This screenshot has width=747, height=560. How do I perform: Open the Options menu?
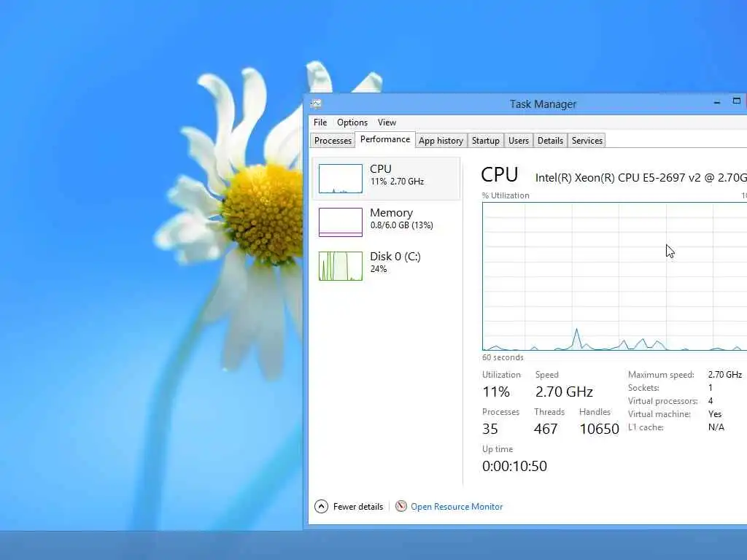pyautogui.click(x=352, y=122)
